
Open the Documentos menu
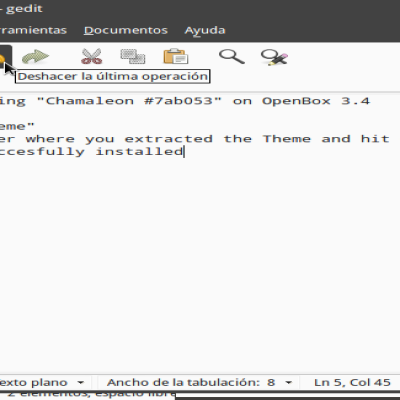click(x=126, y=30)
